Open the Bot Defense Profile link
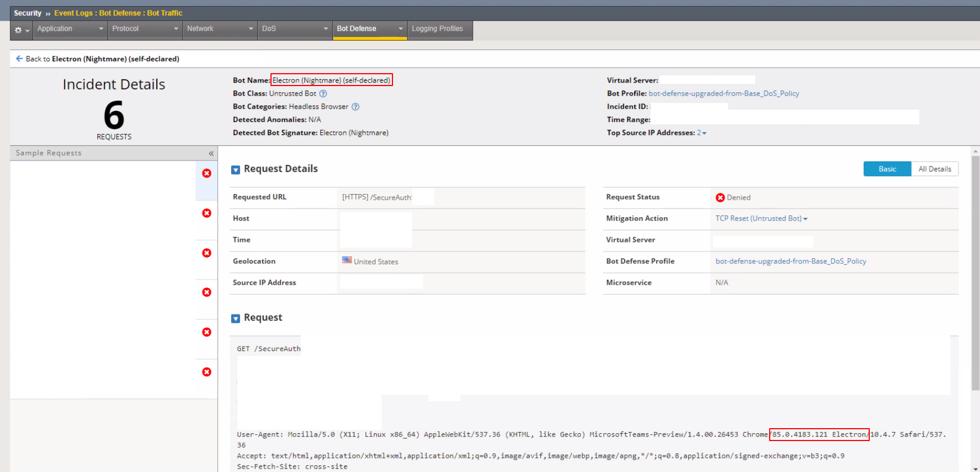This screenshot has height=472, width=980. 791,261
